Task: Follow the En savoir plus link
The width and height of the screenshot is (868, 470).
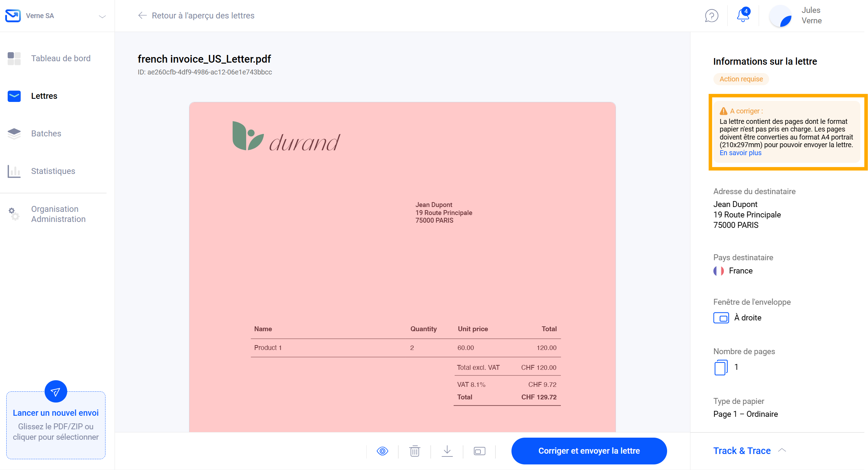Action: (740, 153)
